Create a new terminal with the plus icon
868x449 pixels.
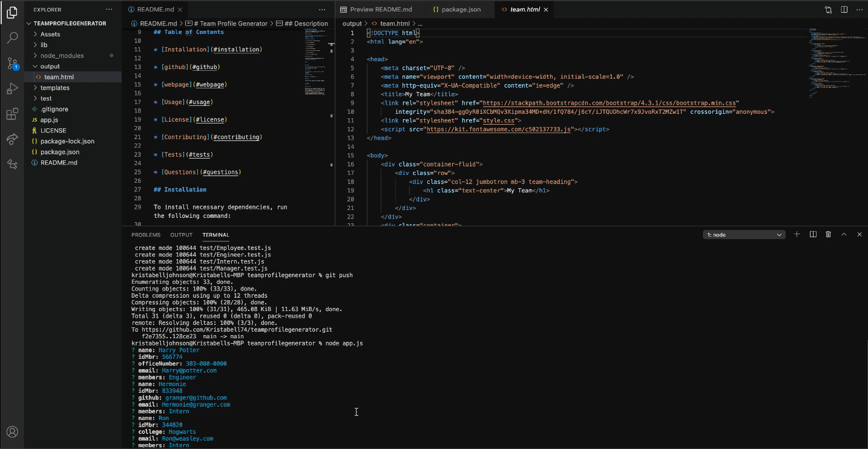click(797, 234)
